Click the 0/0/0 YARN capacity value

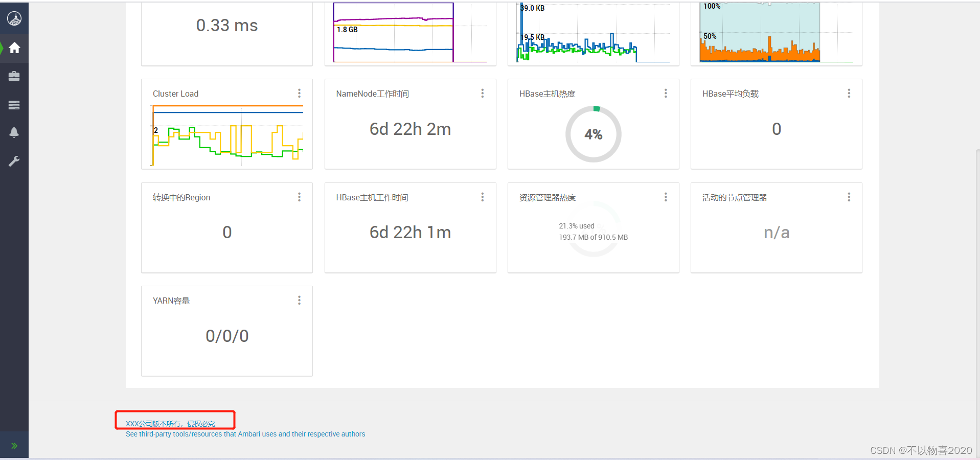pyautogui.click(x=227, y=336)
